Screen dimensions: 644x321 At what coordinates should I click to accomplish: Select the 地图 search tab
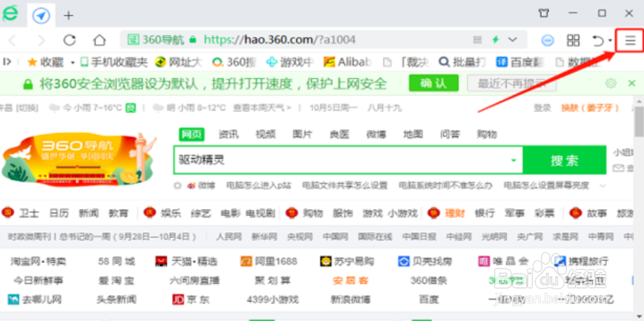pos(413,134)
